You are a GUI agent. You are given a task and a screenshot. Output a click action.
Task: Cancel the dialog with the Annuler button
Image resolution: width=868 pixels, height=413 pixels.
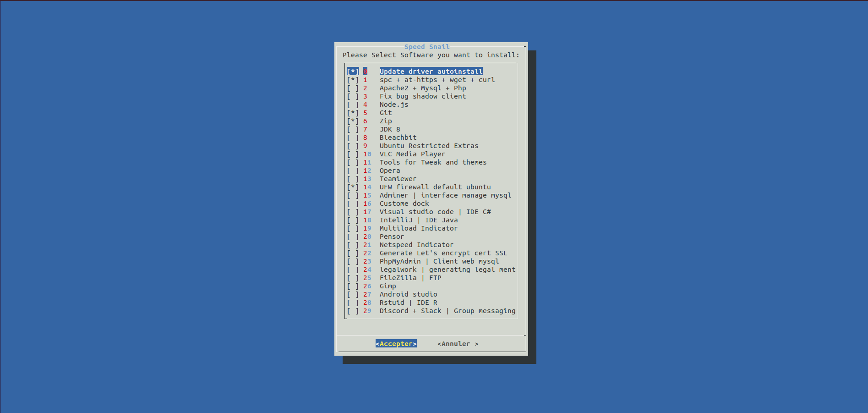[x=458, y=344]
